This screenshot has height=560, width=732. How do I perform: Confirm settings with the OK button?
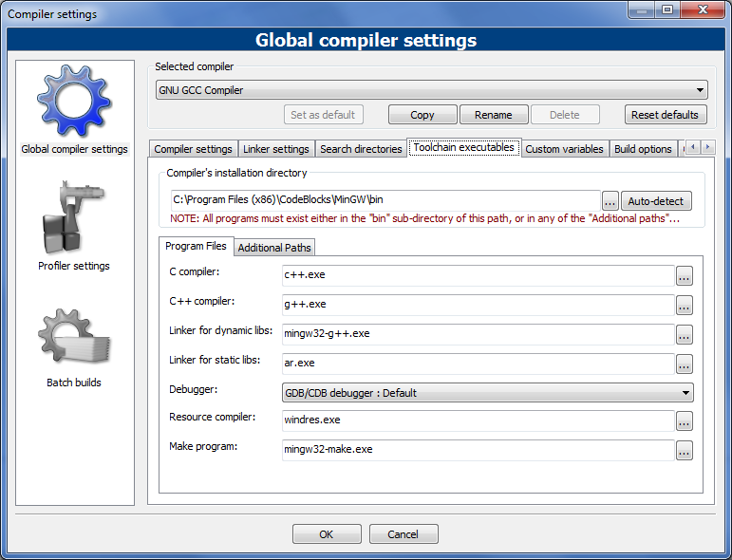click(x=327, y=534)
